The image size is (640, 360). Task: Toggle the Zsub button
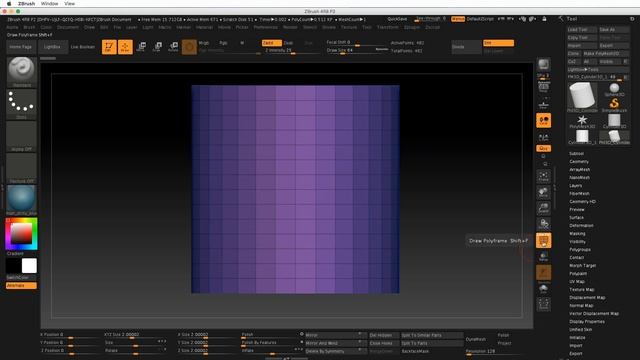[288, 43]
